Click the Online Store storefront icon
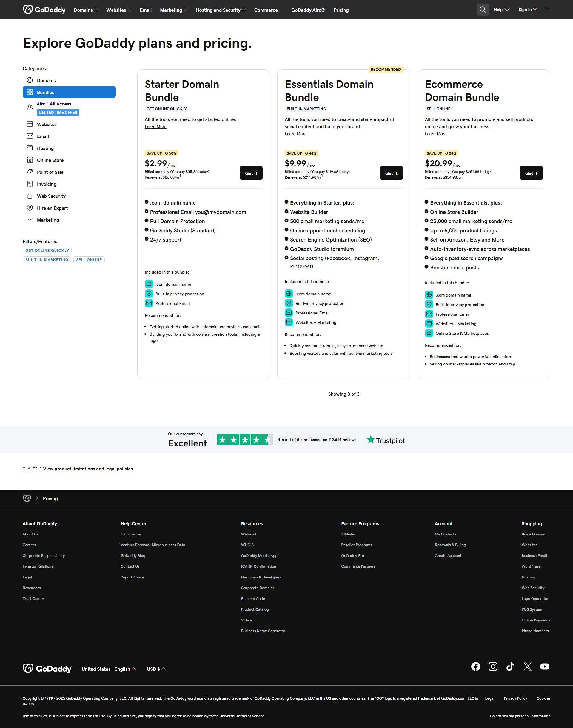The width and height of the screenshot is (573, 728). point(30,160)
